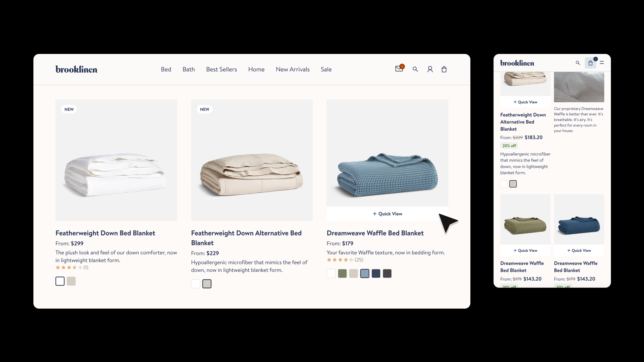
Task: Toggle the tan color option on the mobile product card
Action: click(x=513, y=184)
